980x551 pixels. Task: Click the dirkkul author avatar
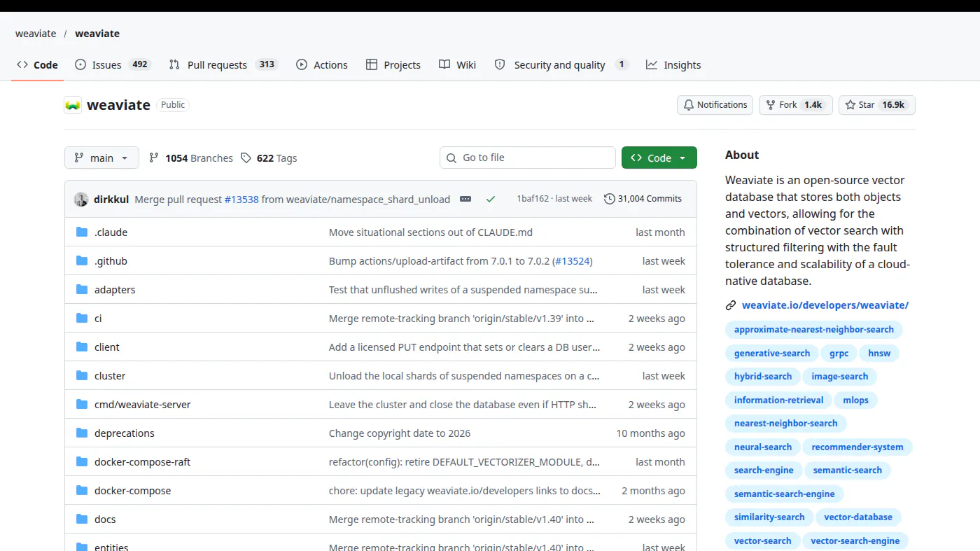point(81,199)
